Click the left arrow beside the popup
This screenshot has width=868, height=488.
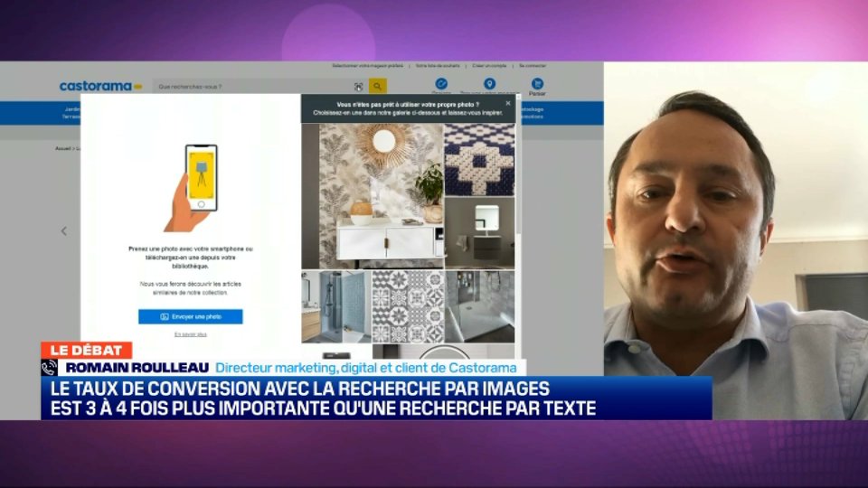(x=64, y=231)
